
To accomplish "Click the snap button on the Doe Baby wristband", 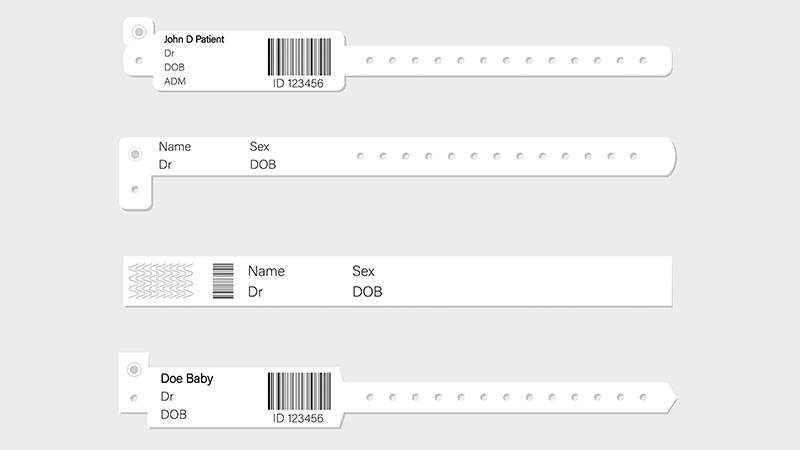I will tap(134, 369).
